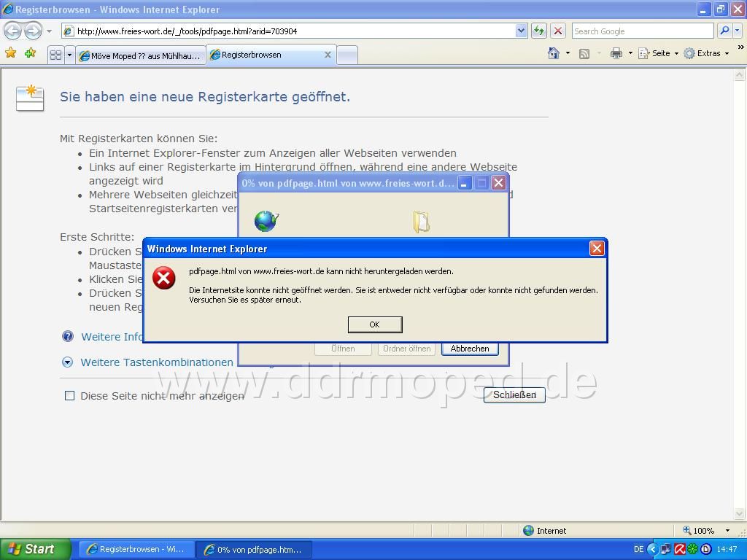Click the Internet security zone indicator

click(x=544, y=531)
